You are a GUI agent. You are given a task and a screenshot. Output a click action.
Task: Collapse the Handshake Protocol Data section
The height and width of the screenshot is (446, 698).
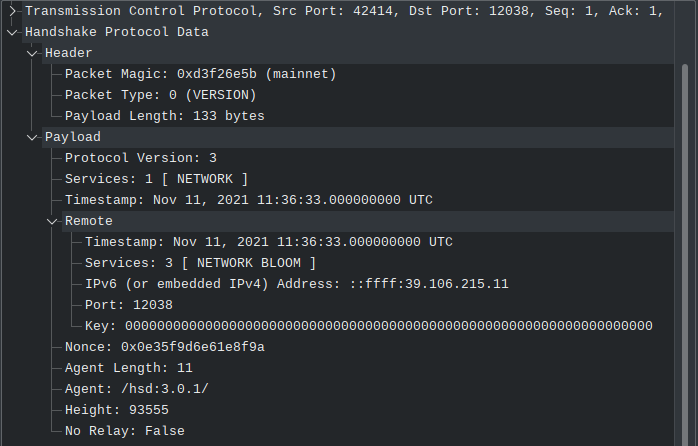point(12,31)
